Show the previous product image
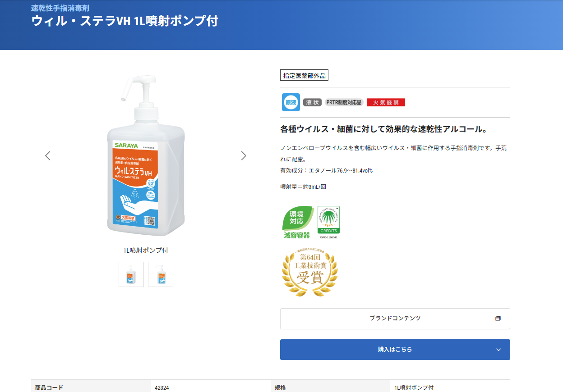 point(48,156)
